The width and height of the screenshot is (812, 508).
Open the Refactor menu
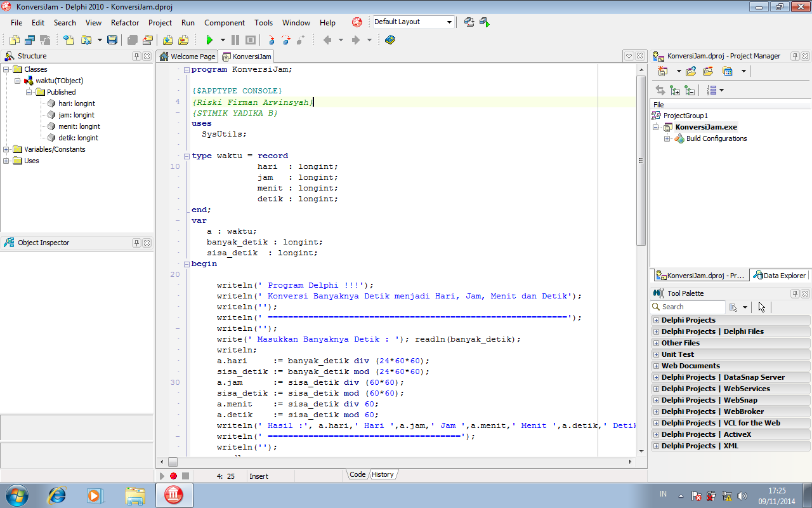[x=124, y=22]
